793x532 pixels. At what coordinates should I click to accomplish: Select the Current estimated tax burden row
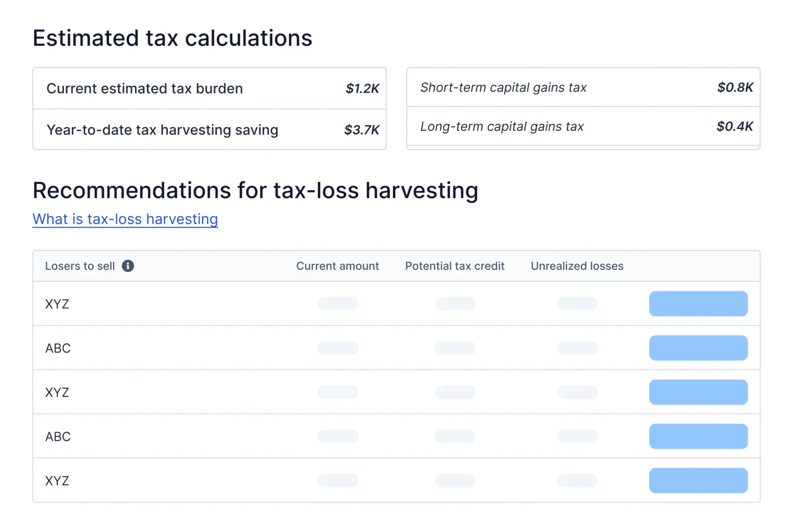pos(209,89)
